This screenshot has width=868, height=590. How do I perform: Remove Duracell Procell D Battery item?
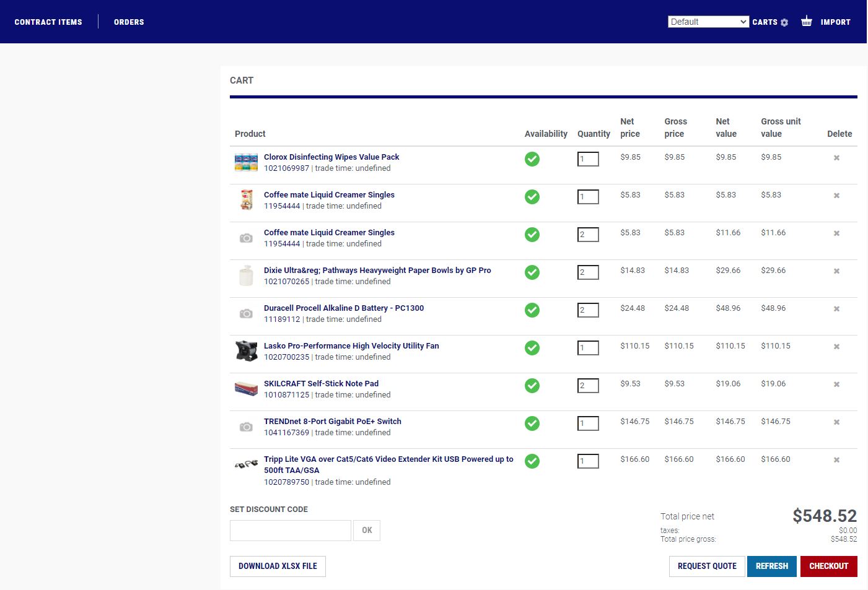tap(836, 309)
